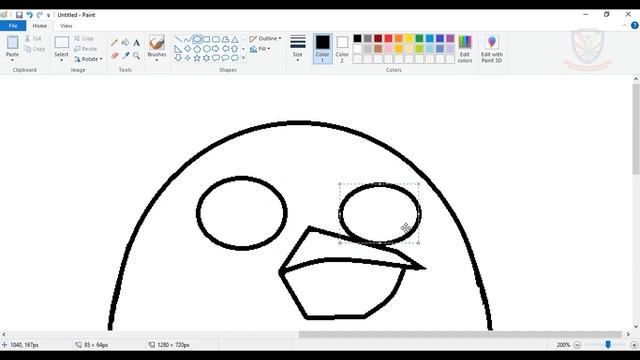Pick the Eraser tool

pyautogui.click(x=114, y=55)
